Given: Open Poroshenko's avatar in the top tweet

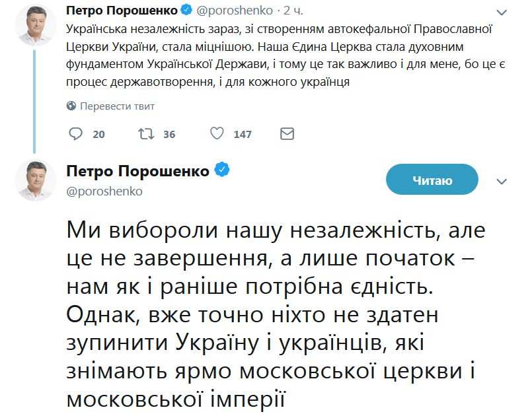Looking at the screenshot, I should [x=34, y=26].
